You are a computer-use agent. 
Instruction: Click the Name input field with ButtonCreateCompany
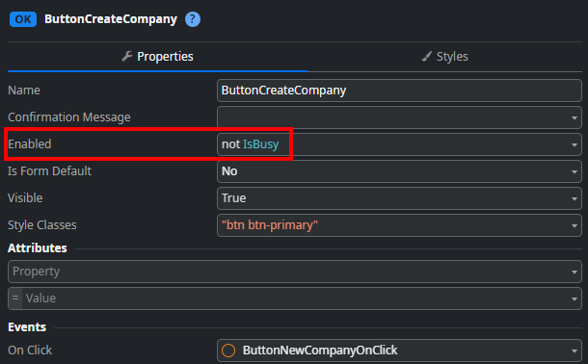point(399,91)
